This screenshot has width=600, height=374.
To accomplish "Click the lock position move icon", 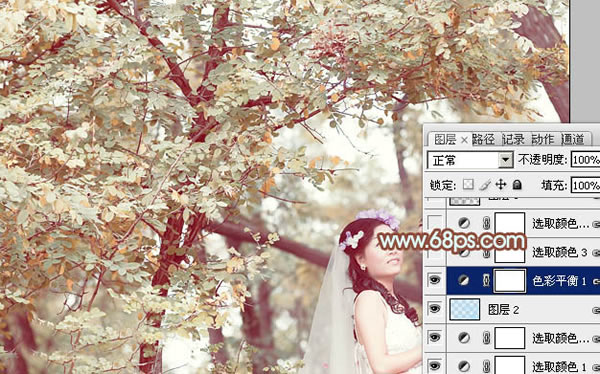I will [501, 185].
